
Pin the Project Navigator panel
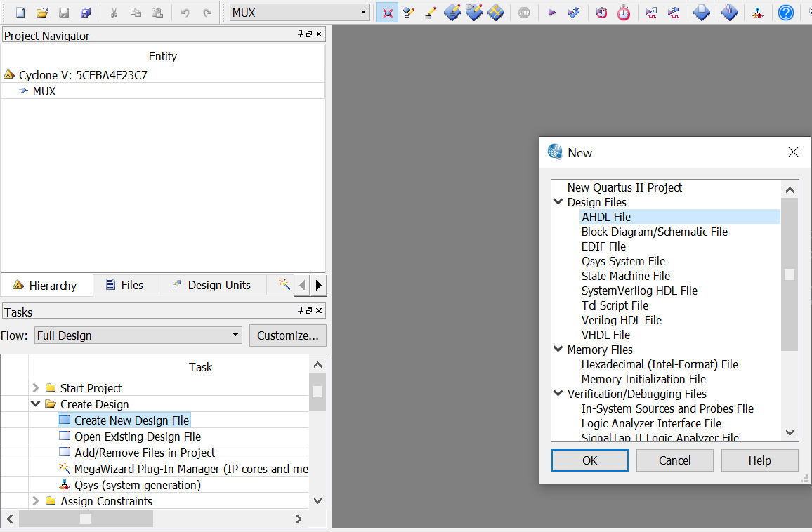(301, 34)
